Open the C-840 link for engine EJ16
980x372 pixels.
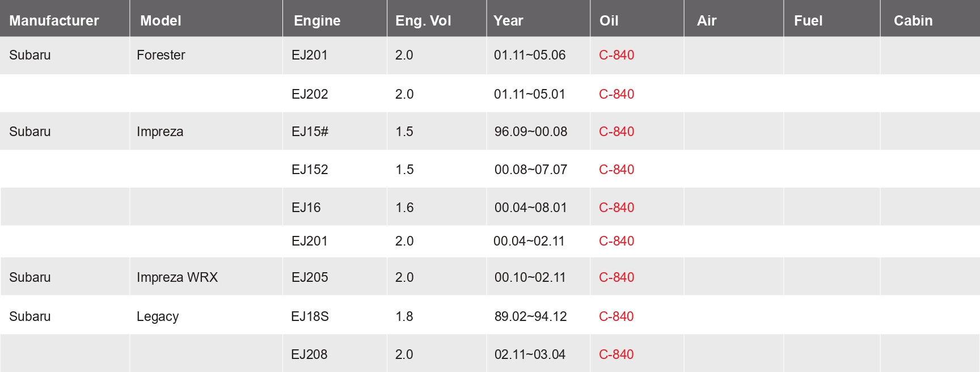[x=616, y=208]
